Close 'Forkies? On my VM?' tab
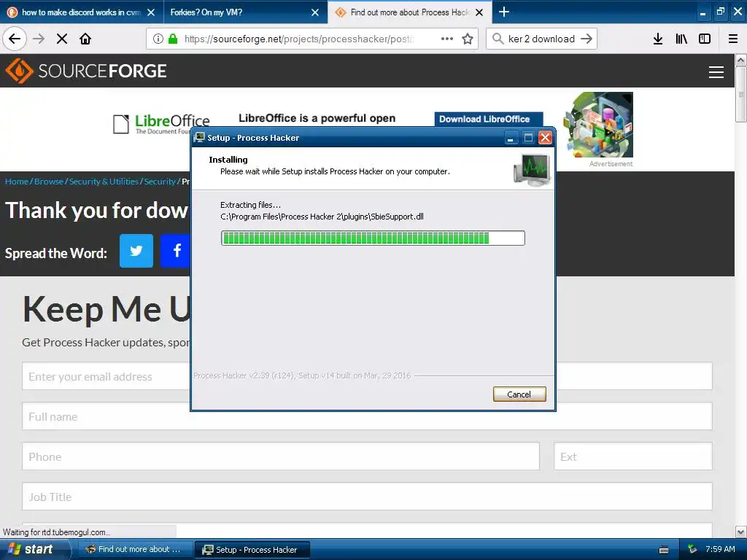The height and width of the screenshot is (560, 747). (315, 12)
